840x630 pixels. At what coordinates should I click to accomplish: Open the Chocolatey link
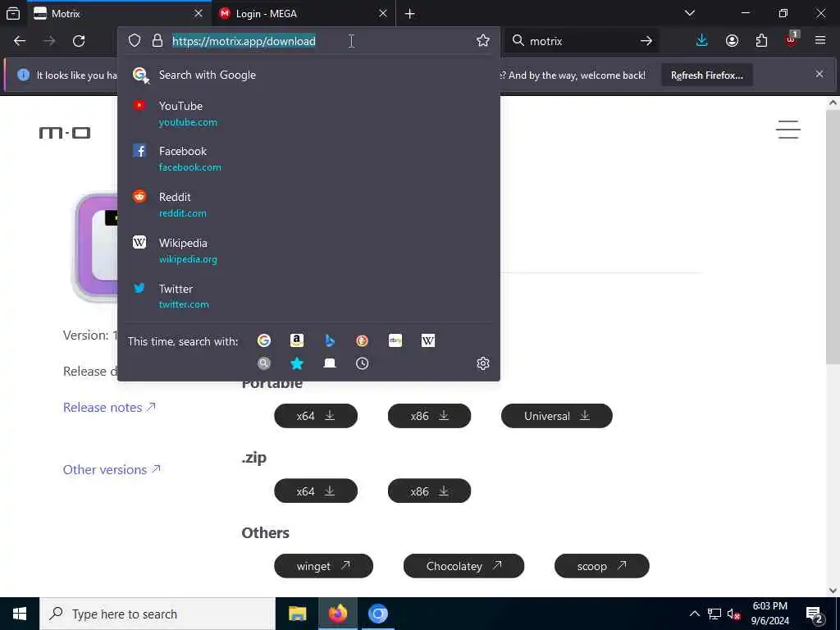click(464, 566)
